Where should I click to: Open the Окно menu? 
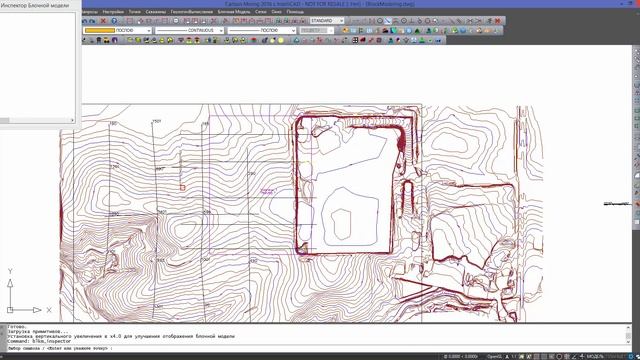(276, 12)
